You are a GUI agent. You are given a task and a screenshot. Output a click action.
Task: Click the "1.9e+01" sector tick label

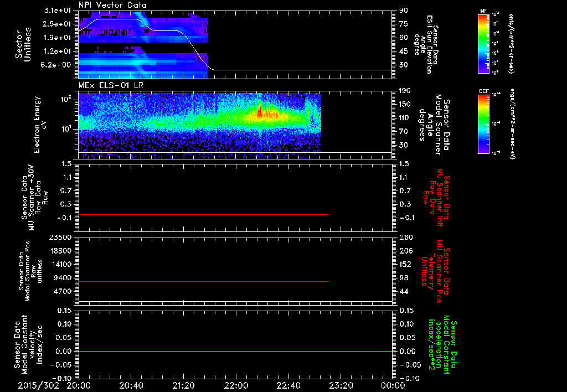point(59,38)
